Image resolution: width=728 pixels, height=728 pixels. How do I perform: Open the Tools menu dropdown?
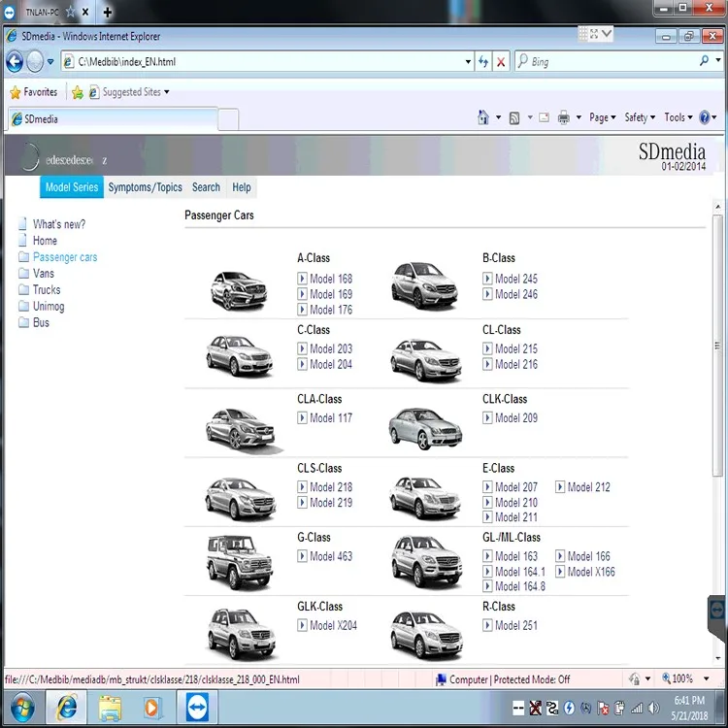(x=678, y=117)
